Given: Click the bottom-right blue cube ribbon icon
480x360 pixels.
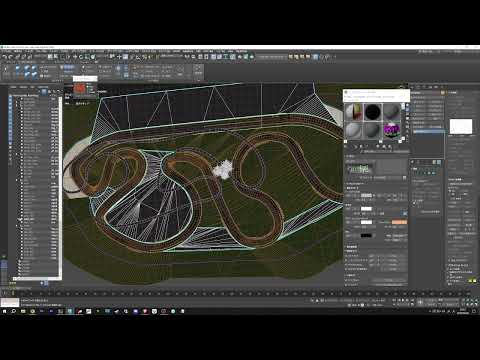Looking at the screenshot, I should tap(34, 76).
